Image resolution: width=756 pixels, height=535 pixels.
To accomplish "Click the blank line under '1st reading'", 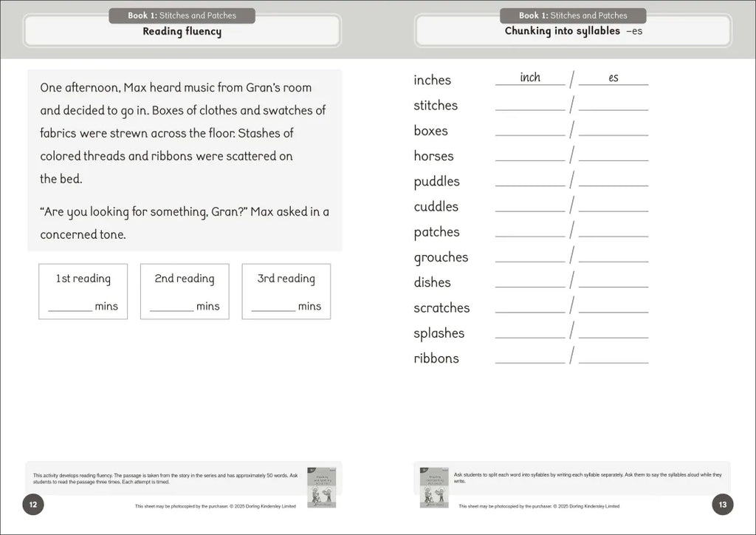I will click(70, 308).
